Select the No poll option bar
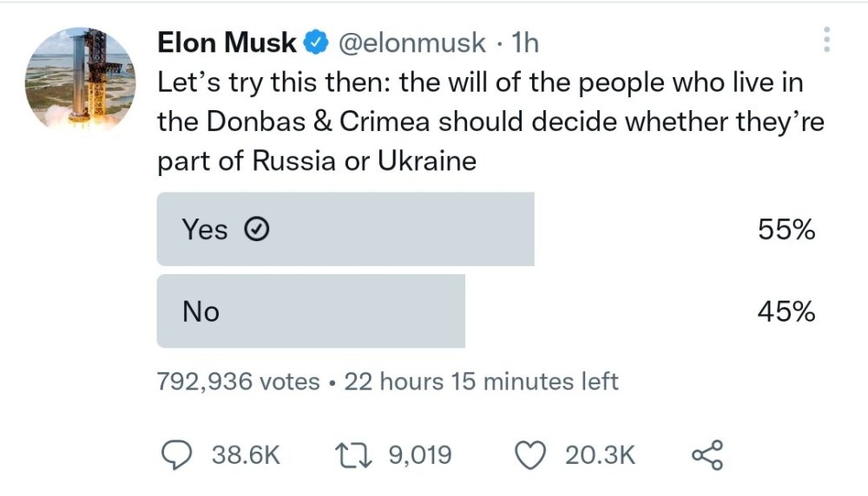Viewport: 868px width, 496px height. point(310,310)
